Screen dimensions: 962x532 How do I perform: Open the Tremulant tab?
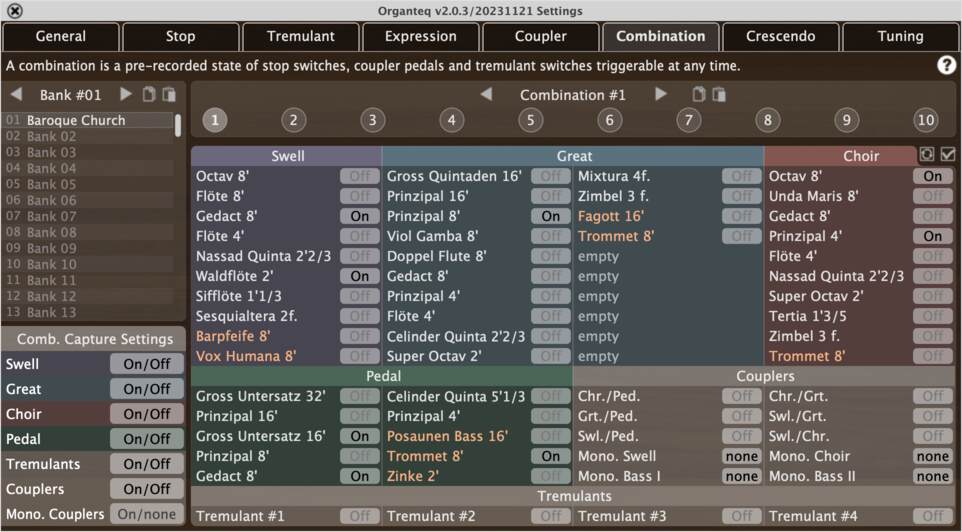tap(301, 37)
